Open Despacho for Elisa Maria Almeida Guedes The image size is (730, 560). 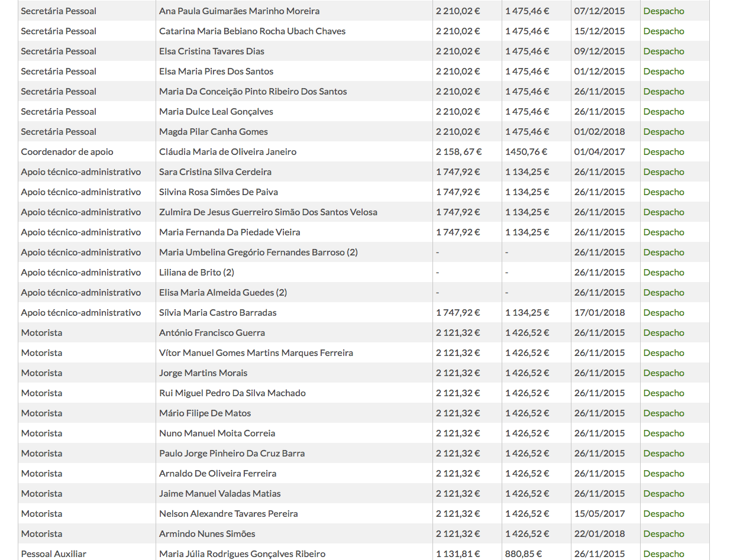[x=663, y=293]
